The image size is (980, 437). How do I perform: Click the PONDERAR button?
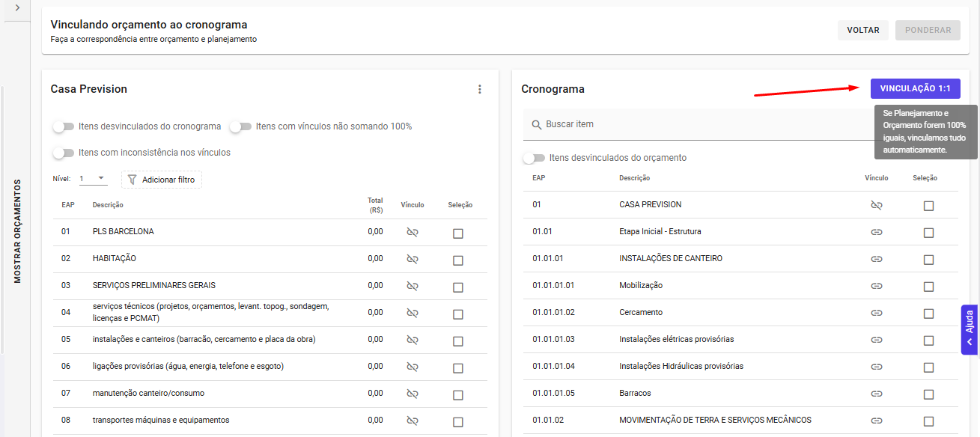[x=928, y=31]
